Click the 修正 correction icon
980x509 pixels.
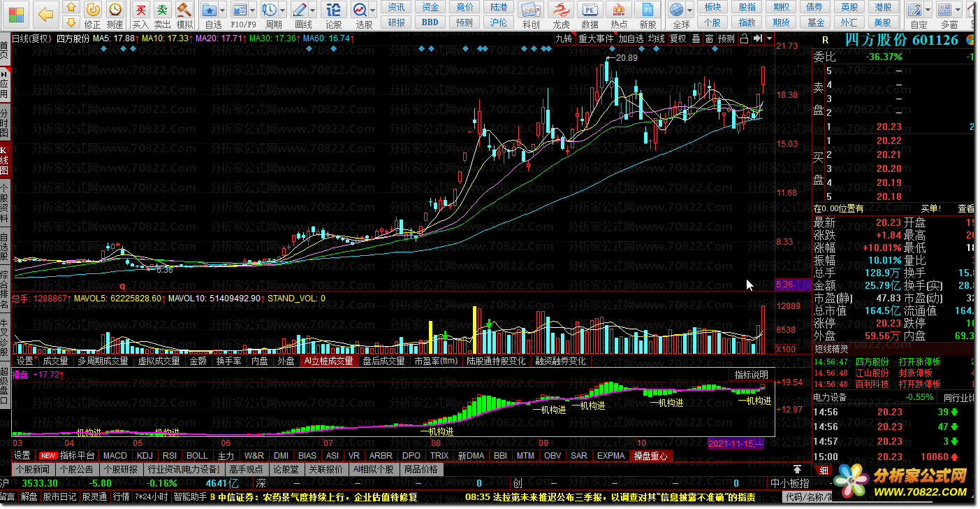coord(92,10)
